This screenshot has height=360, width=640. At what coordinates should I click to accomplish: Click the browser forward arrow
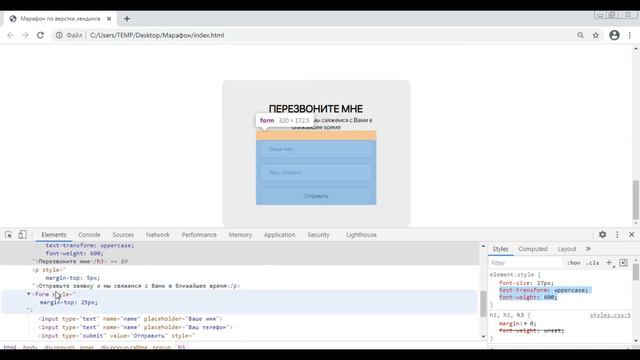[x=25, y=36]
